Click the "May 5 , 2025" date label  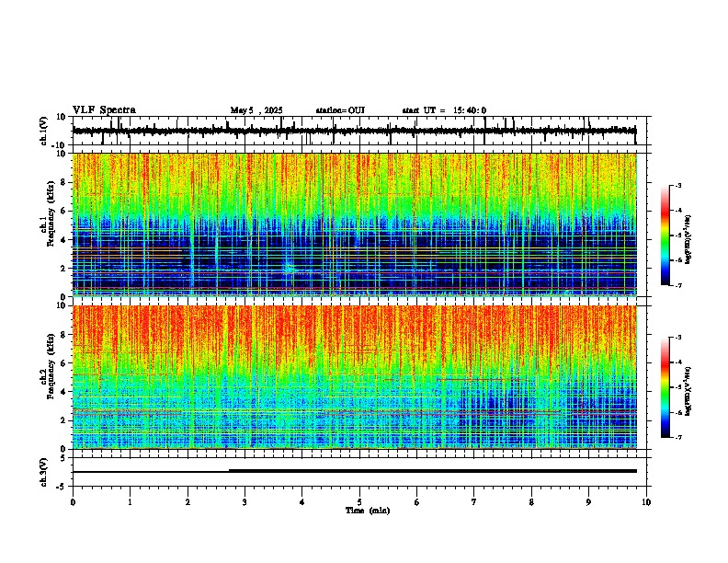point(256,110)
